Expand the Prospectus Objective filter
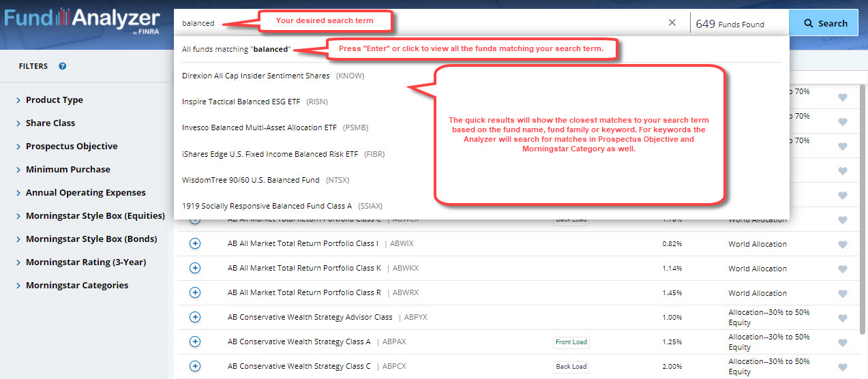868x379 pixels. [x=71, y=147]
